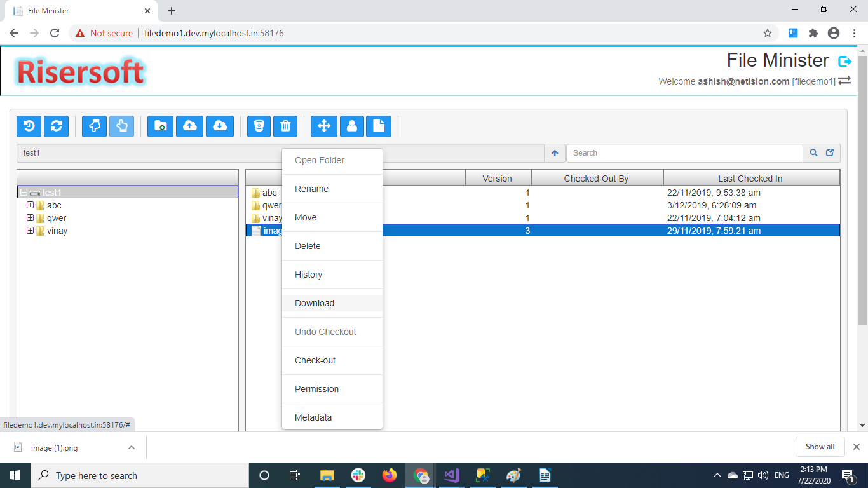Toggle the pointing-left hand toolbar button
Image resolution: width=868 pixels, height=488 pixels.
pyautogui.click(x=95, y=126)
